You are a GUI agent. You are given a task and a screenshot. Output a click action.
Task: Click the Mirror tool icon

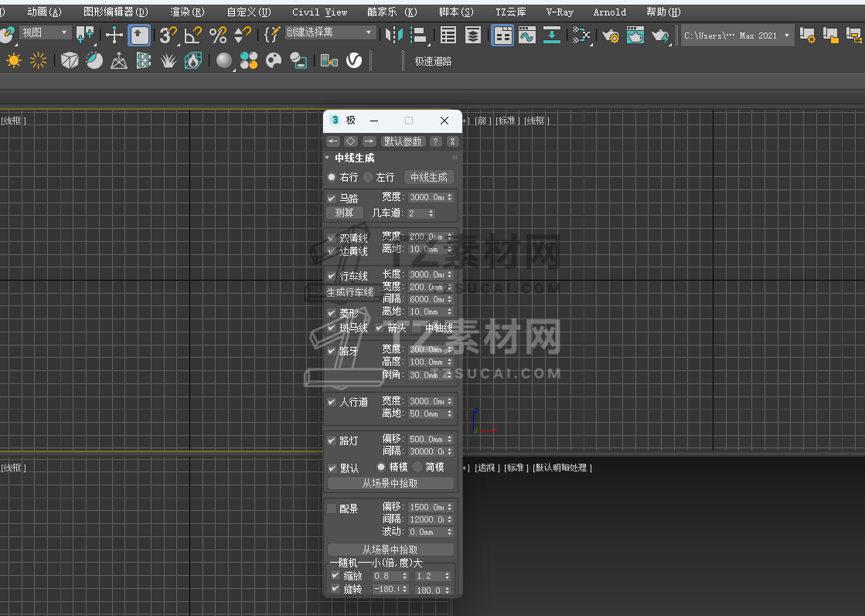(394, 36)
